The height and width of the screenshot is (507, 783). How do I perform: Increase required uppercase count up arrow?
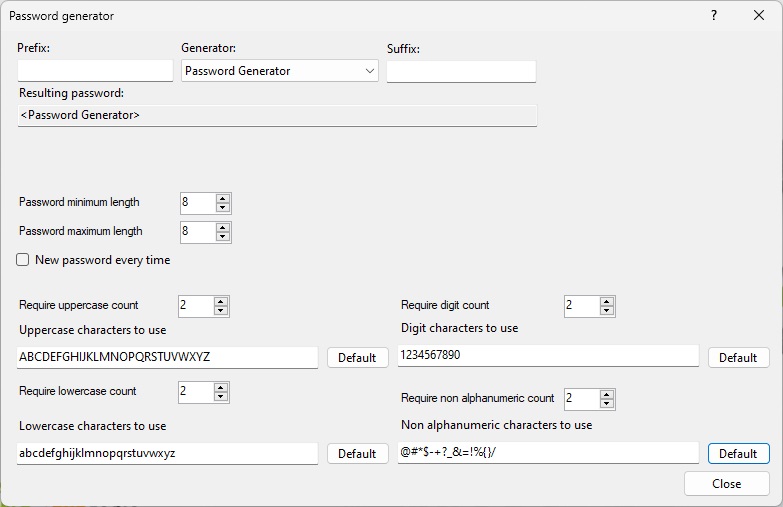click(221, 301)
